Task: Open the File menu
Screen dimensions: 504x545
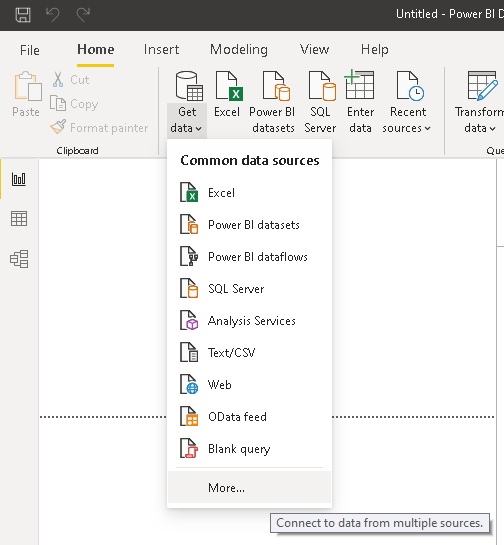Action: pyautogui.click(x=30, y=50)
